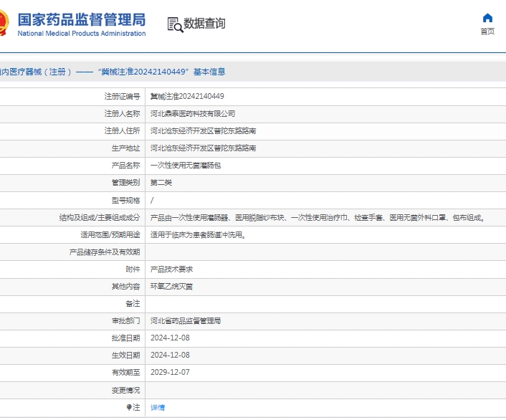Click the 审批部门 label

tap(126, 321)
